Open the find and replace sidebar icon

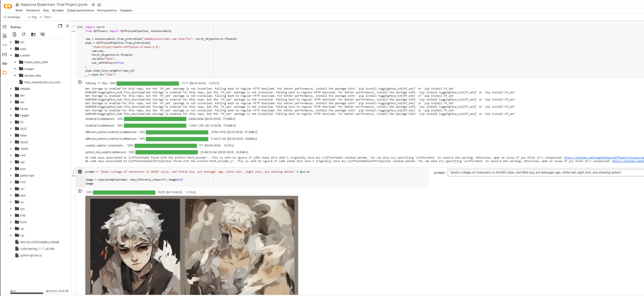5,36
